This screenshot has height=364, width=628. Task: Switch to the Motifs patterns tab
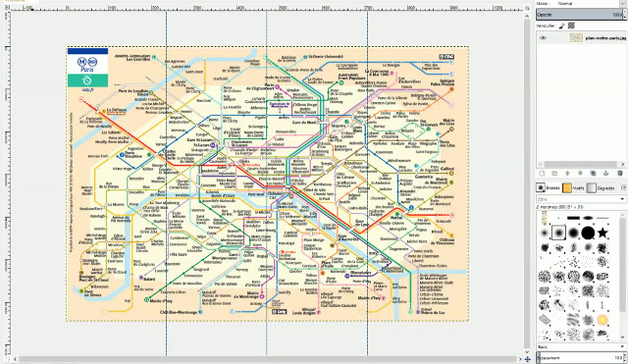tap(573, 187)
